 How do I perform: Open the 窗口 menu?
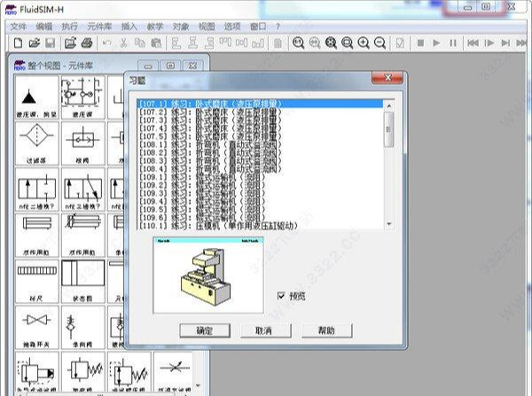258,27
